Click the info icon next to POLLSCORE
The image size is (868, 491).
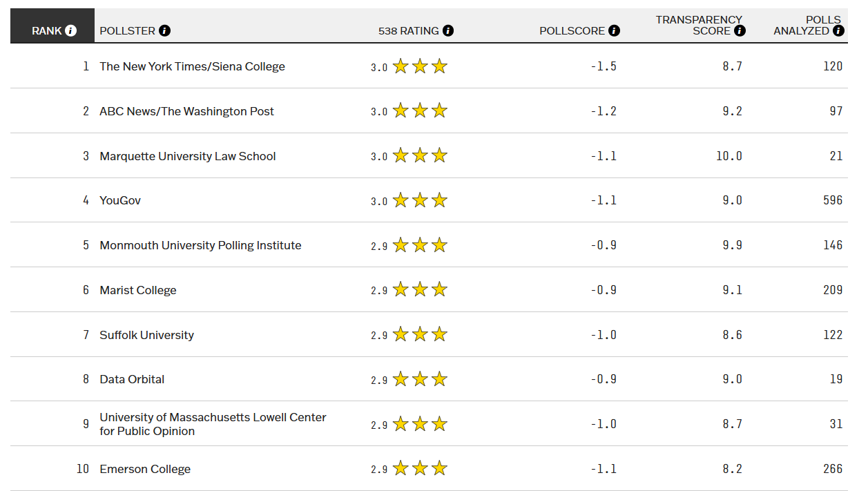[x=614, y=30]
